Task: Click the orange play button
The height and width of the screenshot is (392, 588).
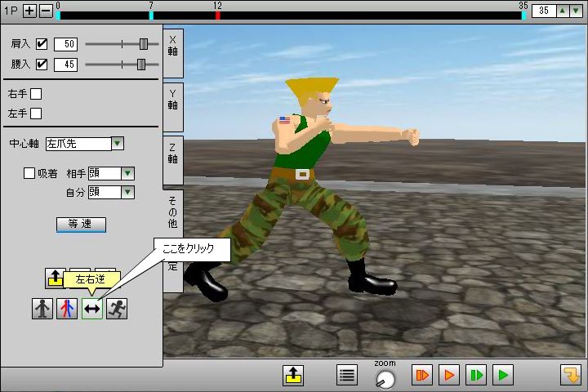Action: [x=449, y=375]
